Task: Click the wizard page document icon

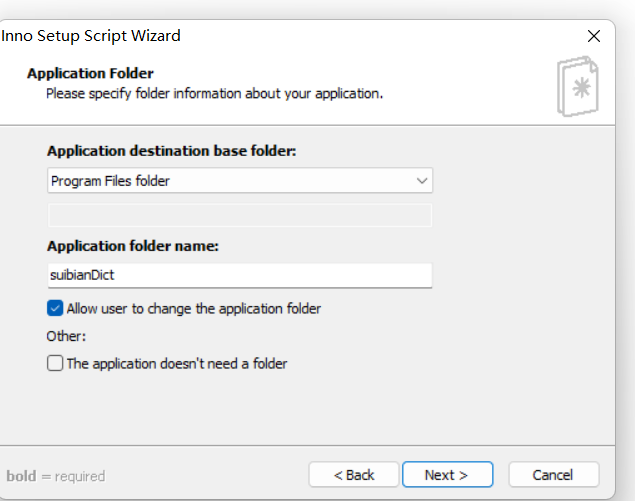Action: click(578, 87)
